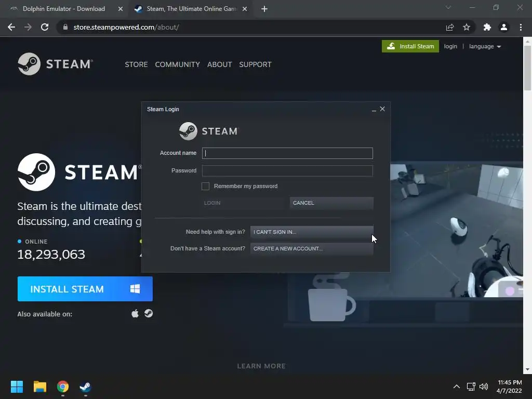
Task: Go to the ABOUT page
Action: tap(220, 64)
